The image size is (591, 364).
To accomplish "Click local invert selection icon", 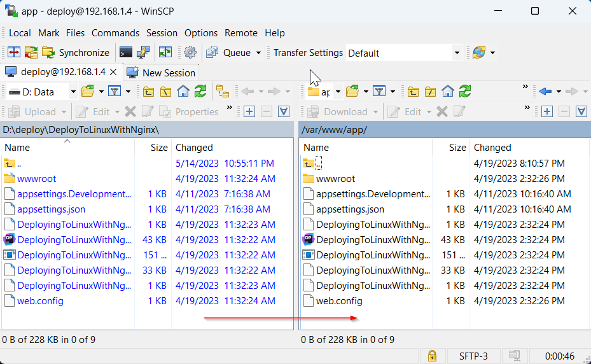I will (284, 111).
